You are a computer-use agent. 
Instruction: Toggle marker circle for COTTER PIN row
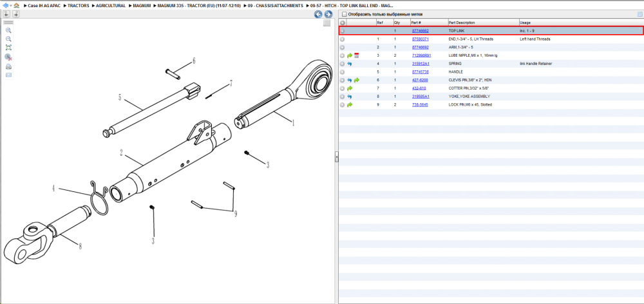343,88
